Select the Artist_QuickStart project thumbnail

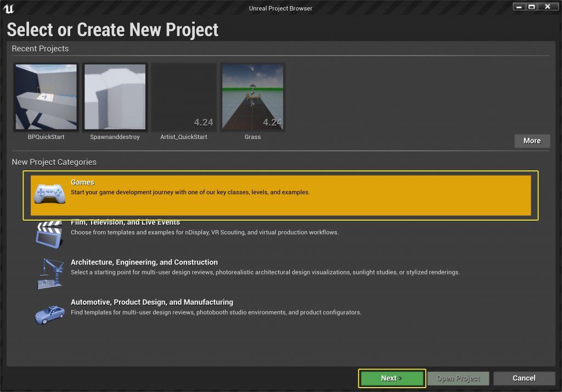point(184,97)
